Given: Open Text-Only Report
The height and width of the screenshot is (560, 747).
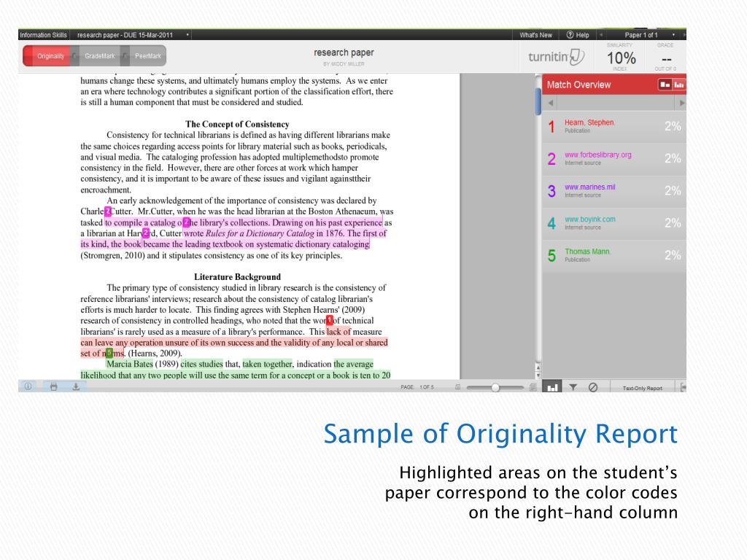Looking at the screenshot, I should coord(642,388).
